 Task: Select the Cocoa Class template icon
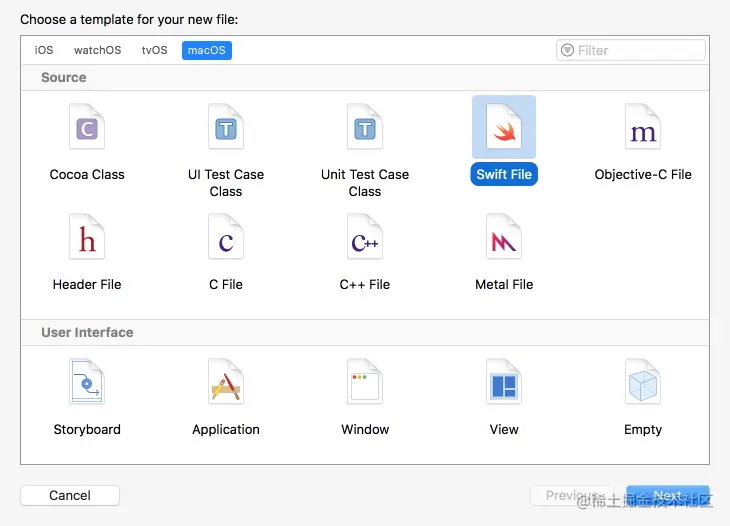tap(87, 129)
